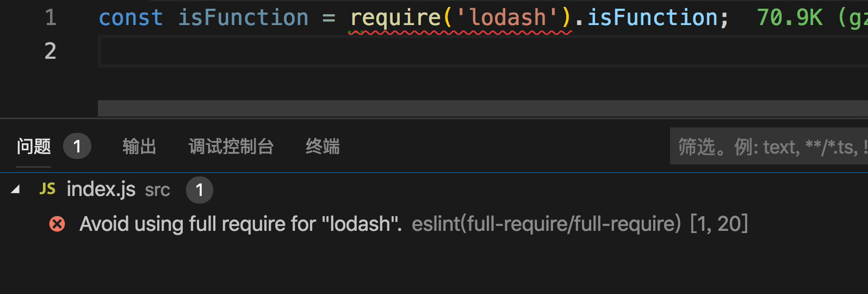Focus the 筛选 filter input field

click(x=768, y=146)
